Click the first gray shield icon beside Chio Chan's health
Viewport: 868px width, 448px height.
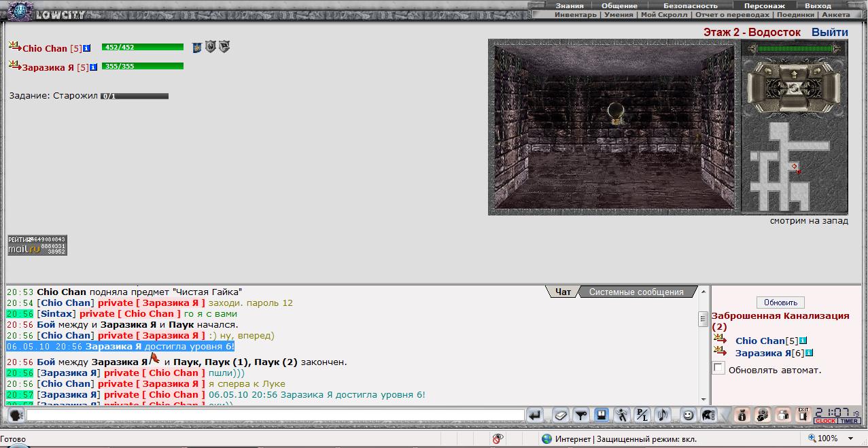click(211, 47)
